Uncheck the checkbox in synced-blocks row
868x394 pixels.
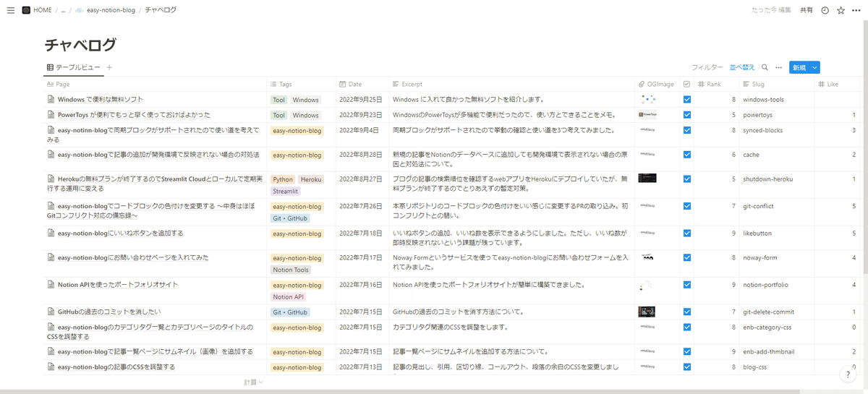pos(687,131)
